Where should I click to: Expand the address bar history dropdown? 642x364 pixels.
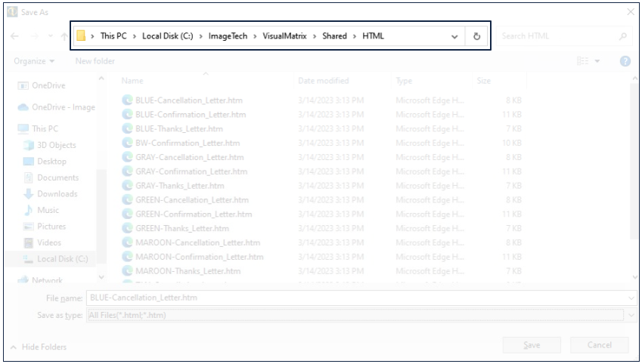tap(454, 36)
